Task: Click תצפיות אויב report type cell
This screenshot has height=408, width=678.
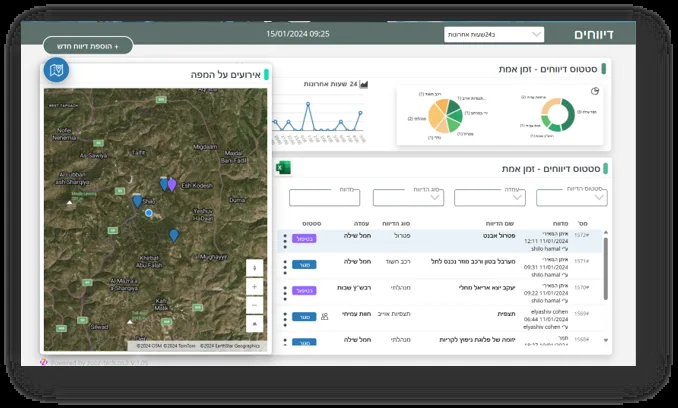Action: [x=394, y=314]
